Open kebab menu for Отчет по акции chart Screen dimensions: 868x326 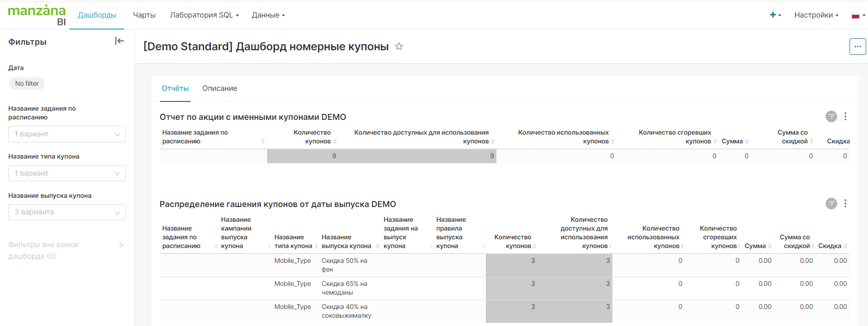pyautogui.click(x=845, y=117)
